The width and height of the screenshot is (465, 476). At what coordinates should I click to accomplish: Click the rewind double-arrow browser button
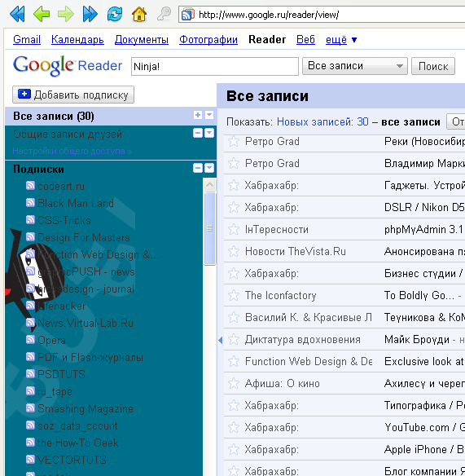tap(17, 14)
